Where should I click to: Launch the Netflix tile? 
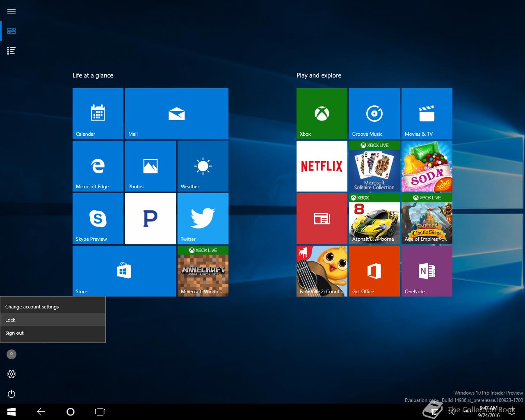coord(322,166)
